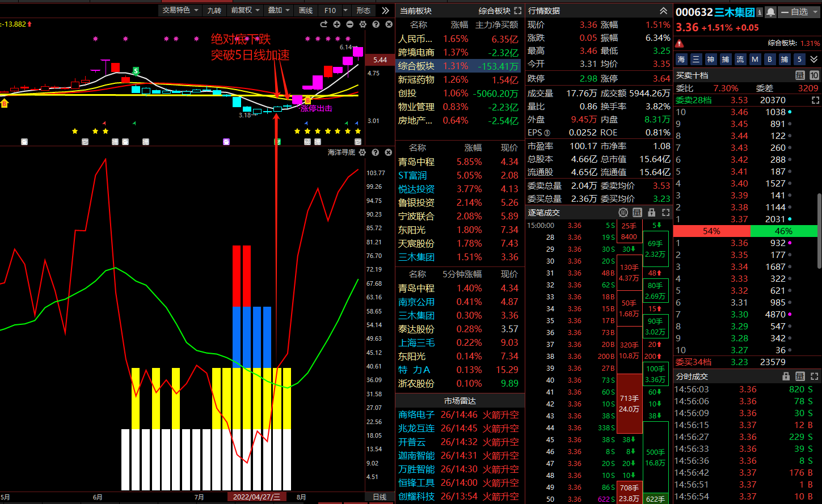This screenshot has height=504, width=822.
Task: Zoom in the K-line chart with plus icon
Action: click(x=337, y=24)
